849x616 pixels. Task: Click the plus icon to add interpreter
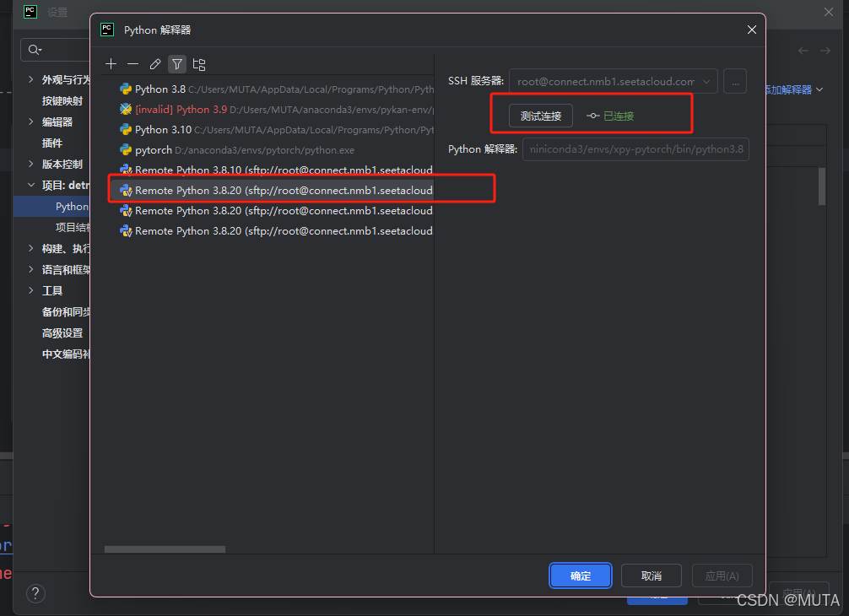pos(111,64)
